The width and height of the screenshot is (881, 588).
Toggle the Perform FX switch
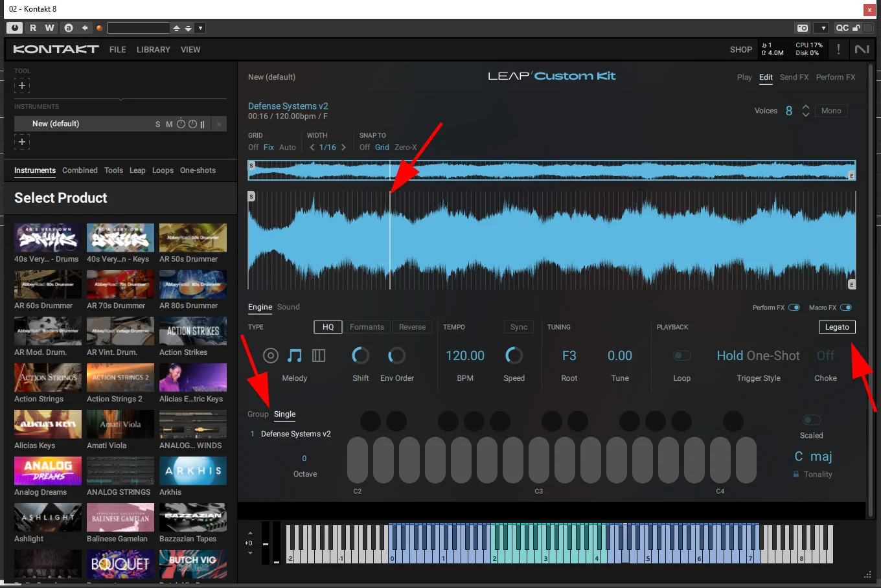794,308
